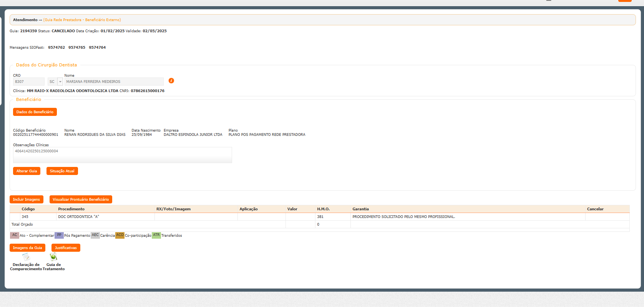Screen dimensions: 644x307
Task: Click the orange info icon beside dentist name
Action: (171, 81)
